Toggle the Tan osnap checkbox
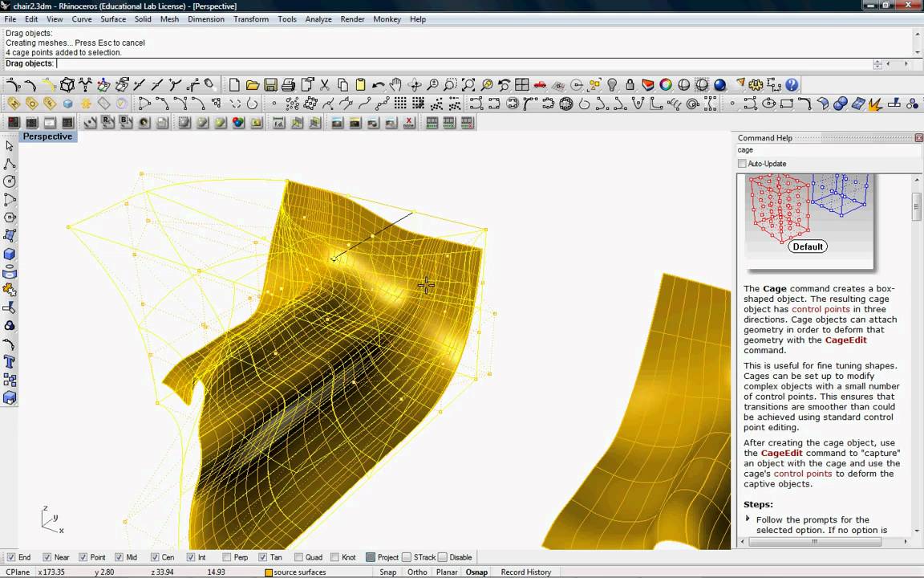This screenshot has width=924, height=578. [263, 557]
